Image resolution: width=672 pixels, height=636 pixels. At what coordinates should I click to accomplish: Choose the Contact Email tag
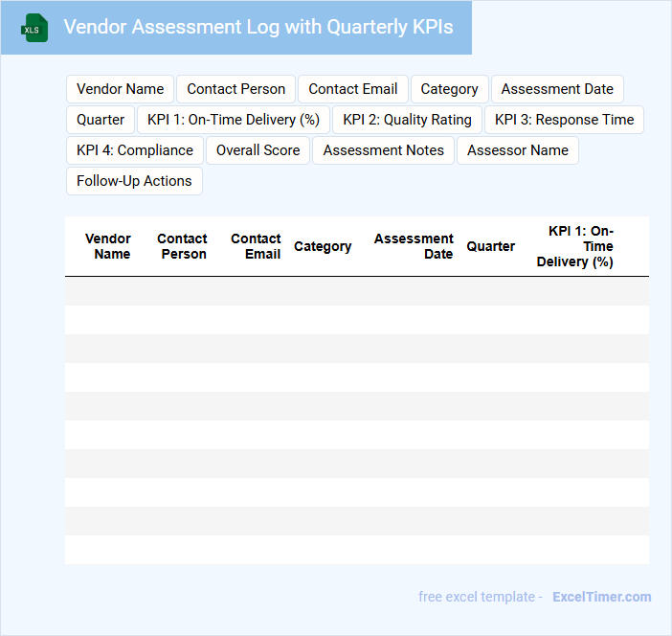[352, 89]
